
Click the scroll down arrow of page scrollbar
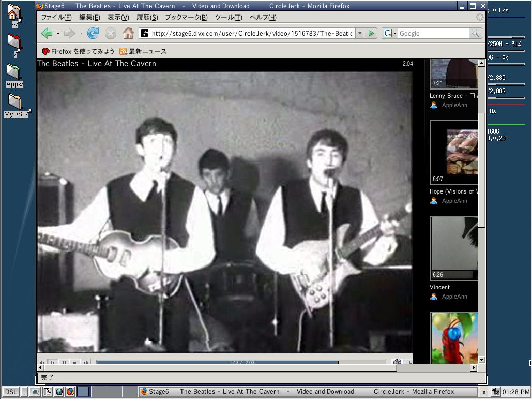click(x=481, y=359)
